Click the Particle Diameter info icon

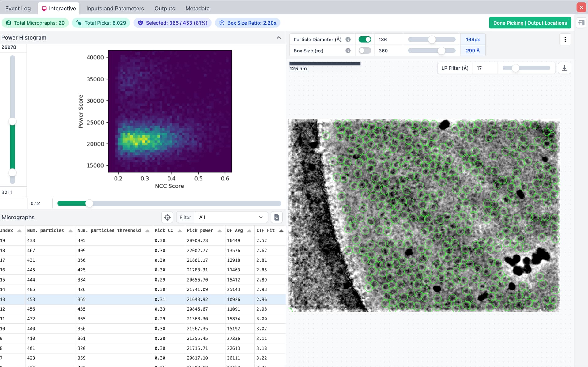click(x=348, y=40)
